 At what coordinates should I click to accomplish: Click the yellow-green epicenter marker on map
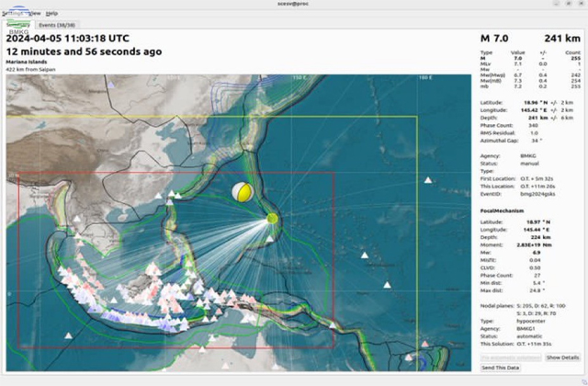point(273,218)
